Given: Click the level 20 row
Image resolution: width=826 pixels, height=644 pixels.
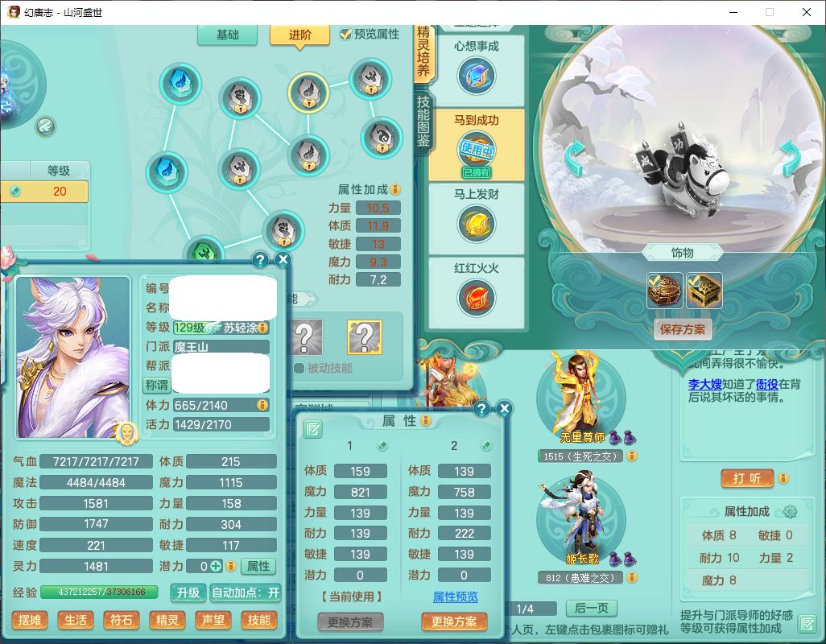Looking at the screenshot, I should [44, 192].
